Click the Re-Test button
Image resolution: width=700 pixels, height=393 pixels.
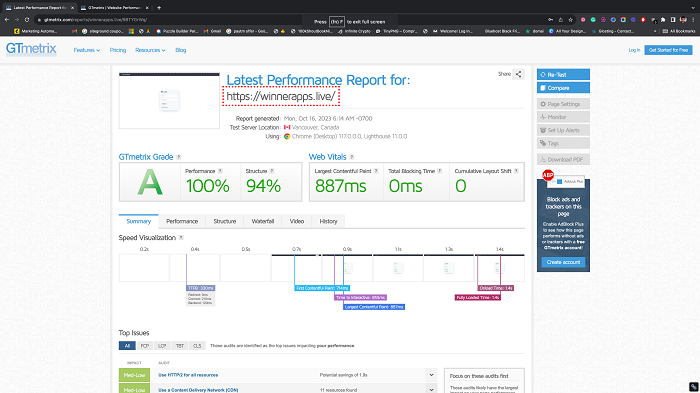coord(563,75)
